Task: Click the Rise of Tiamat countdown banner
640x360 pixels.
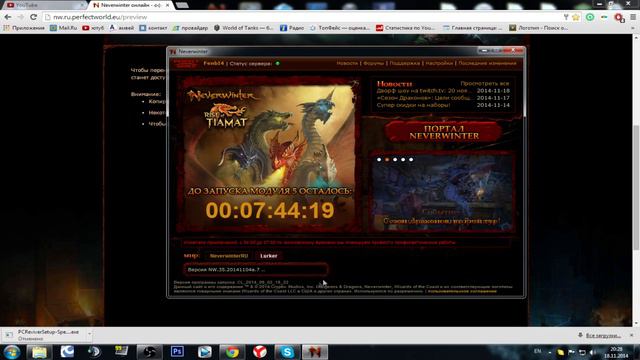Action: coord(269,155)
